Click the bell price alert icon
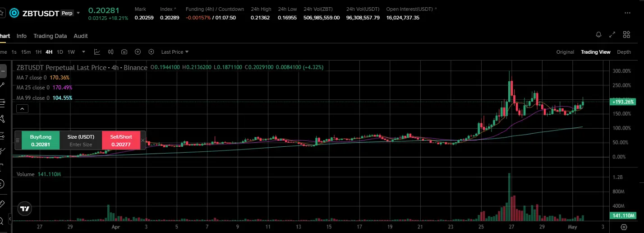The width and height of the screenshot is (644, 233). [x=599, y=34]
